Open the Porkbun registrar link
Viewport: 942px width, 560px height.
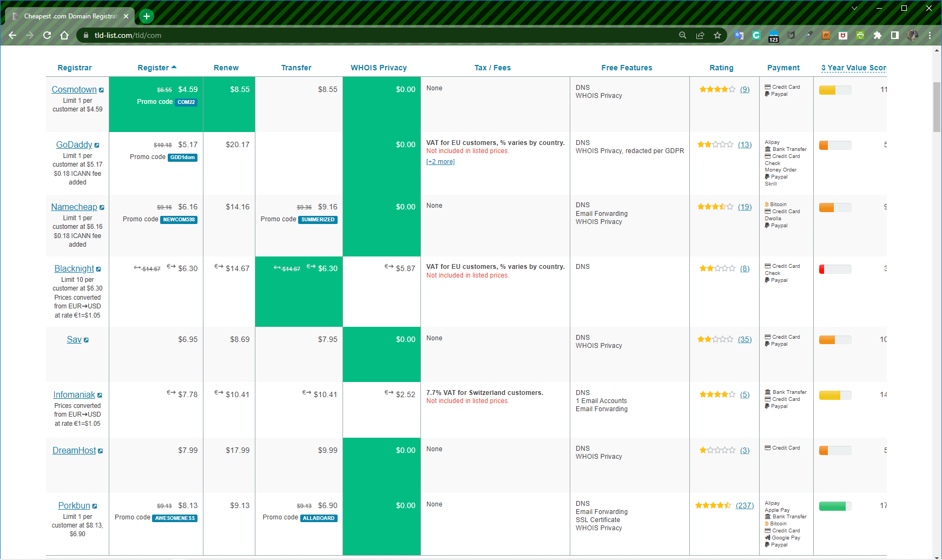click(x=74, y=505)
